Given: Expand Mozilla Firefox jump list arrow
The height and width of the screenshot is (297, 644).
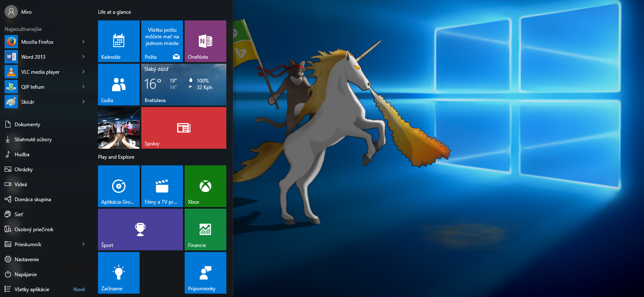Looking at the screenshot, I should coord(83,42).
